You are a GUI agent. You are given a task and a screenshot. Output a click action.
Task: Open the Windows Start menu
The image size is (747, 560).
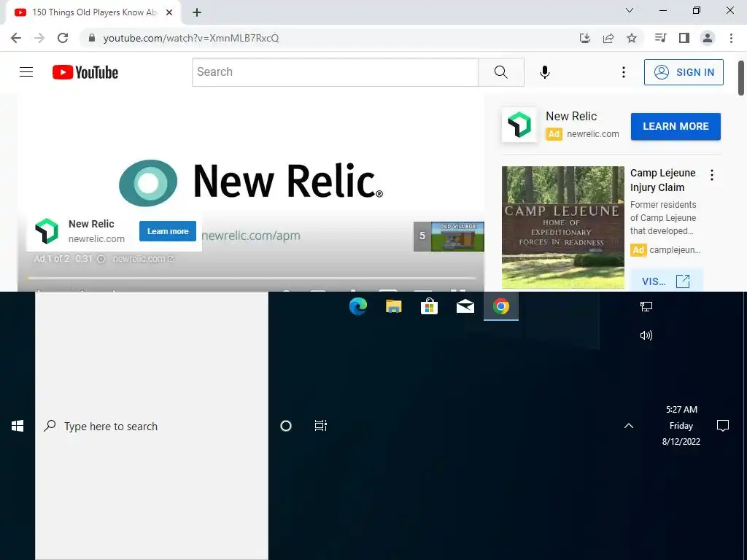18,426
